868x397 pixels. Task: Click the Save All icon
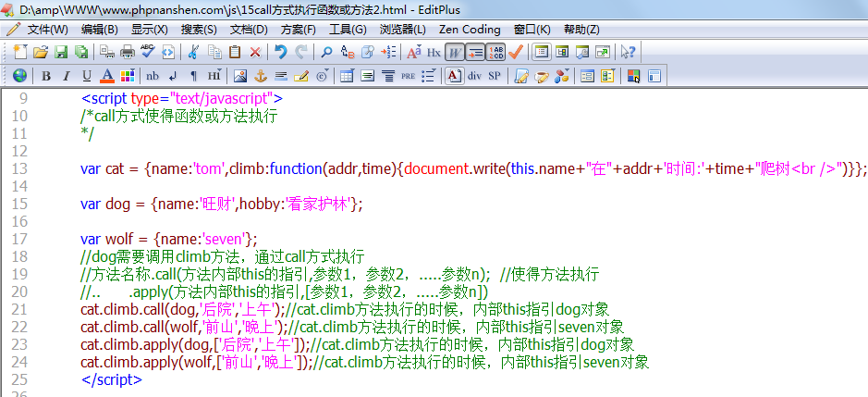[81, 52]
